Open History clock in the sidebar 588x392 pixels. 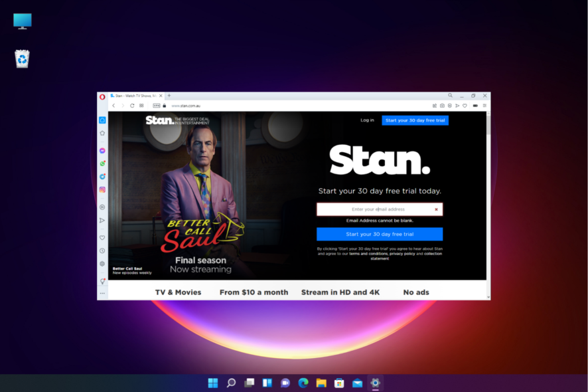tap(102, 250)
